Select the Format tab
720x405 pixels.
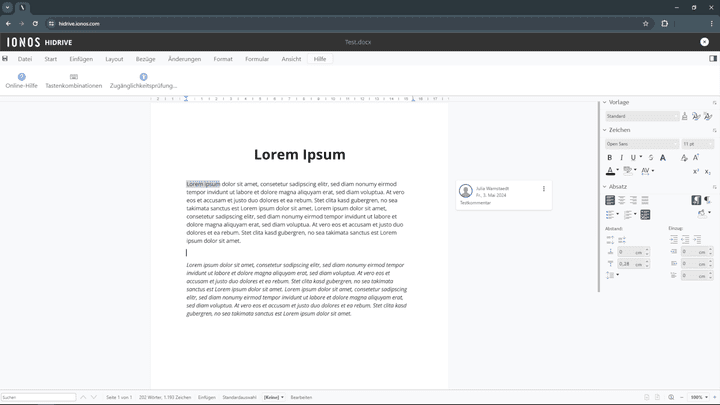tap(223, 59)
